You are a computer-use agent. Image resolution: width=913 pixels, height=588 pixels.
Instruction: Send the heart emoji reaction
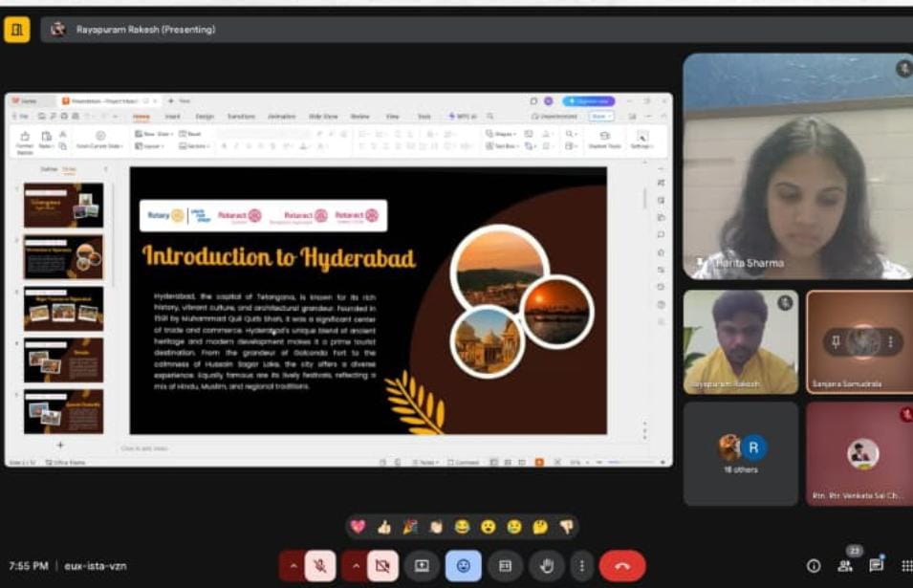tap(359, 527)
